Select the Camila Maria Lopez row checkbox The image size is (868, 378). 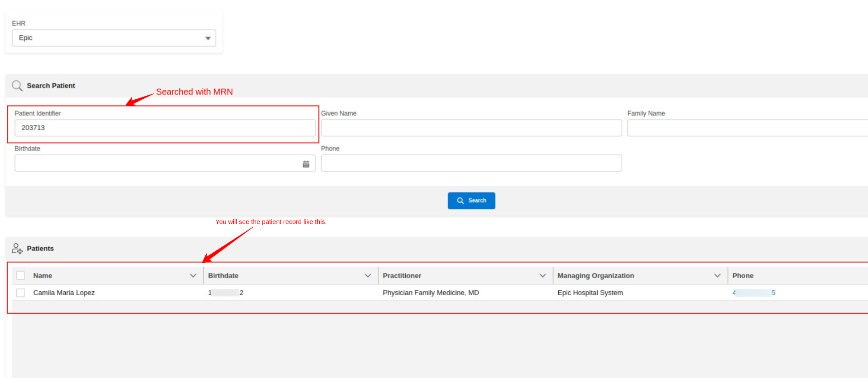point(20,293)
